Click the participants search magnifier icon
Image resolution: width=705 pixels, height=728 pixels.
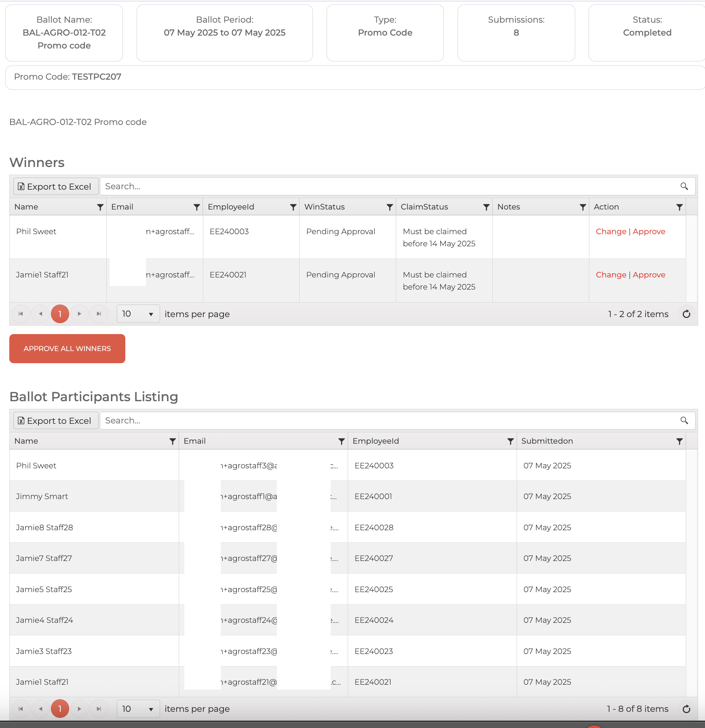coord(684,421)
